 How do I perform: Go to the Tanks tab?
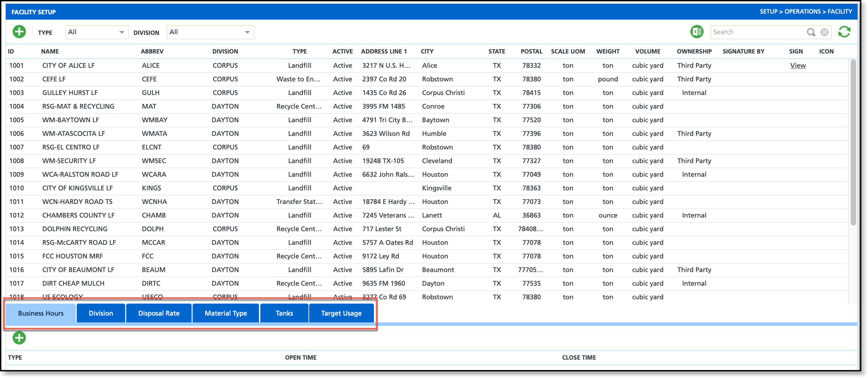284,313
